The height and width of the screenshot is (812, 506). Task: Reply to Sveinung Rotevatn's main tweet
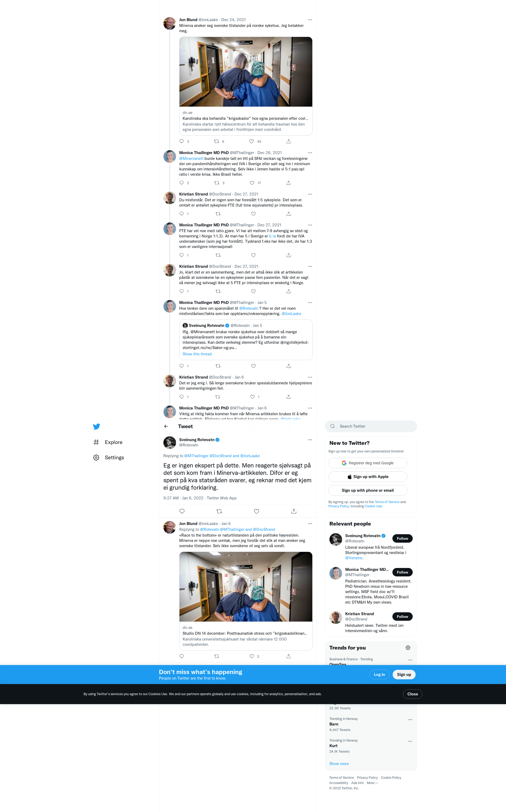coord(182,511)
